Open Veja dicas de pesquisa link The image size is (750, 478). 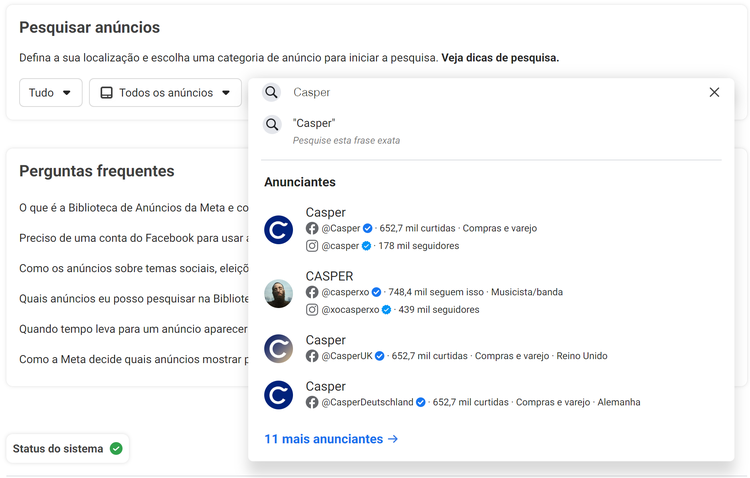point(500,58)
